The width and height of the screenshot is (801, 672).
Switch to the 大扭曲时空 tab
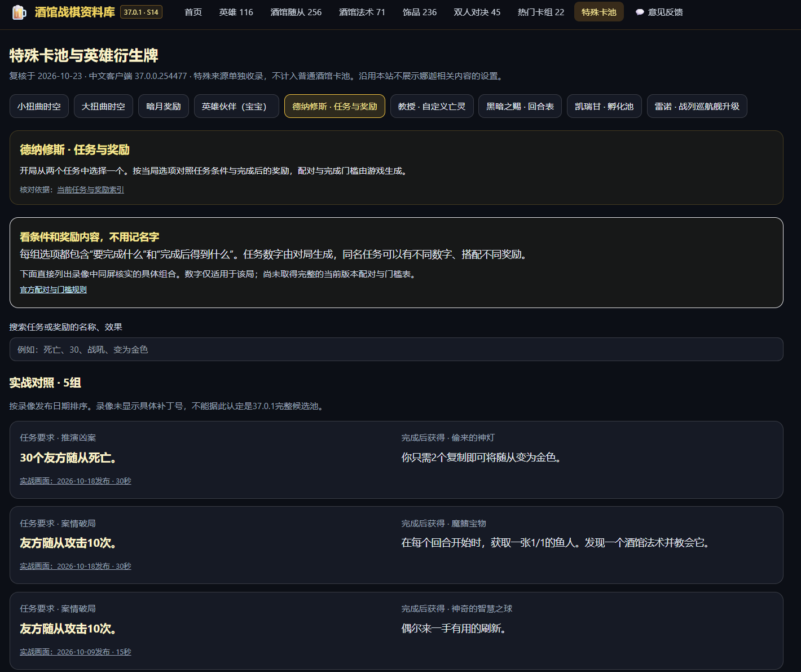tap(103, 106)
